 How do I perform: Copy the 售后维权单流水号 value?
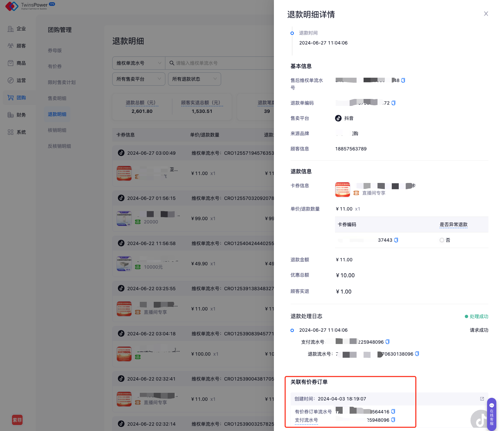tap(403, 80)
